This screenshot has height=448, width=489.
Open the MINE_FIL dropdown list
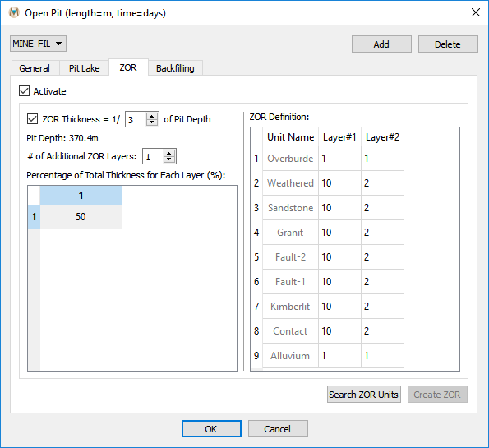click(38, 44)
